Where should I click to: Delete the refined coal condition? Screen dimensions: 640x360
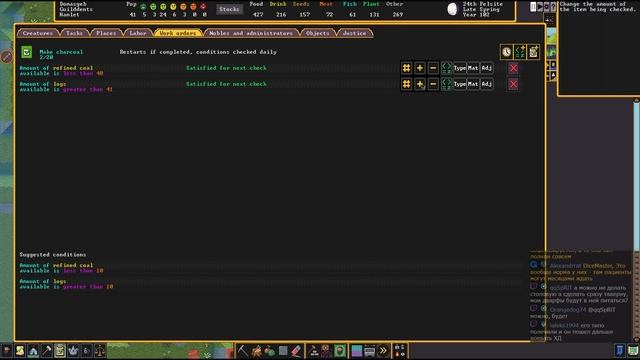coord(513,68)
